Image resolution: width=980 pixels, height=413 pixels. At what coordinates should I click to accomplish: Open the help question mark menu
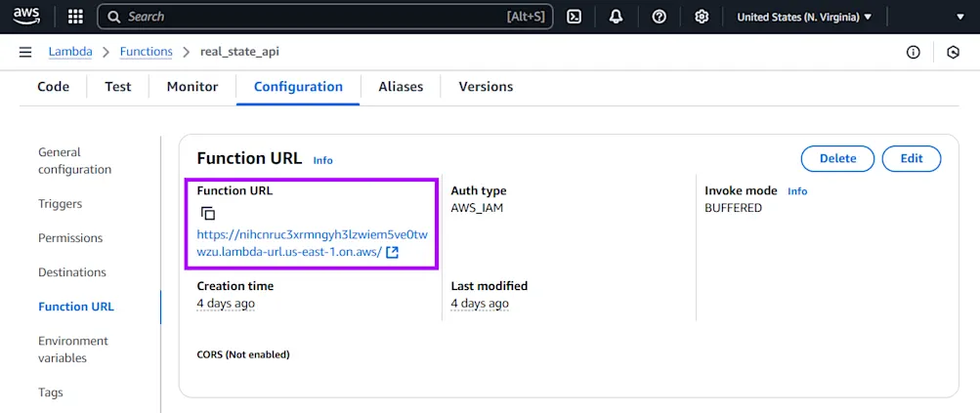click(x=659, y=17)
